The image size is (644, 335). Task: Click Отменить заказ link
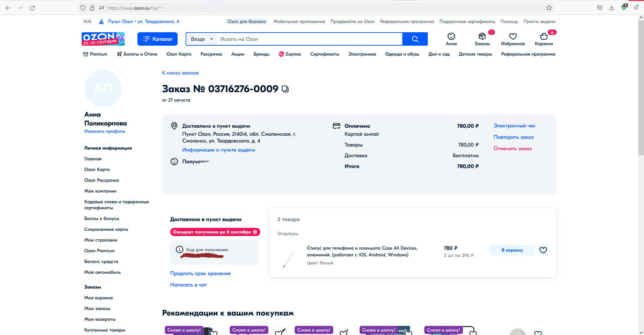point(513,148)
